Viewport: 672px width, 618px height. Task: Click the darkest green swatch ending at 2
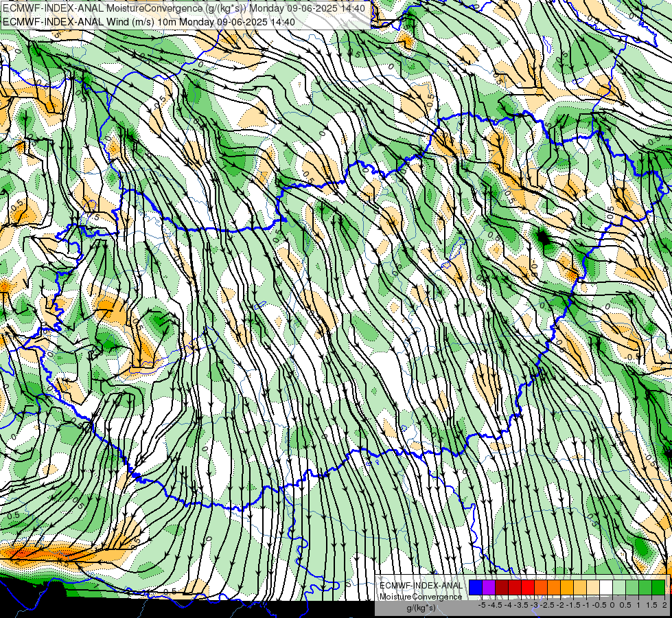coord(658,588)
